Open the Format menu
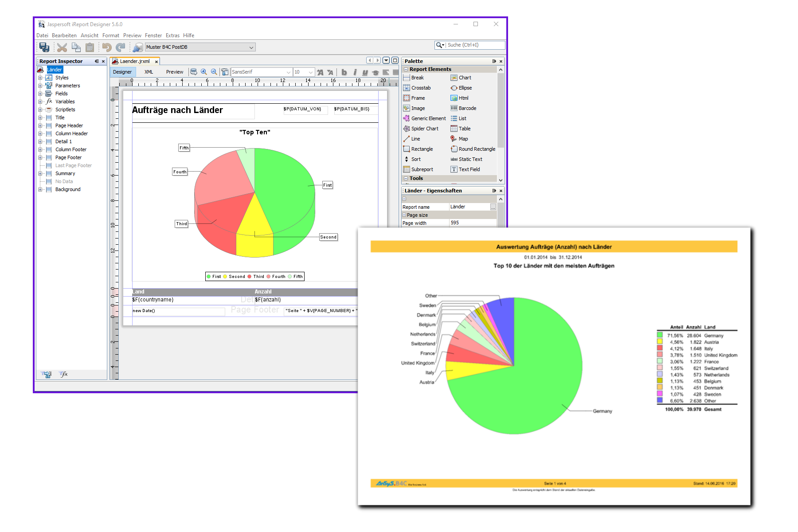The width and height of the screenshot is (798, 532). tap(110, 35)
